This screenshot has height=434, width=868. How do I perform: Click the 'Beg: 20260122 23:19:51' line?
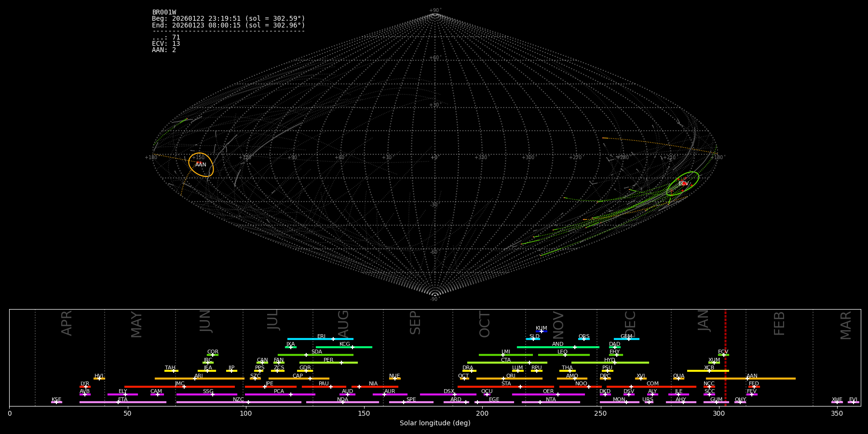click(229, 19)
